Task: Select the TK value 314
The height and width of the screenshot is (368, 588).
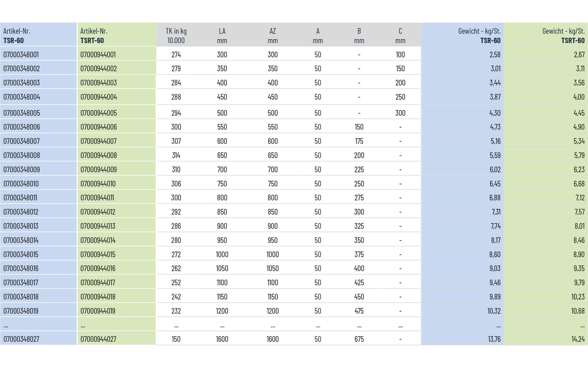Action: [x=176, y=155]
